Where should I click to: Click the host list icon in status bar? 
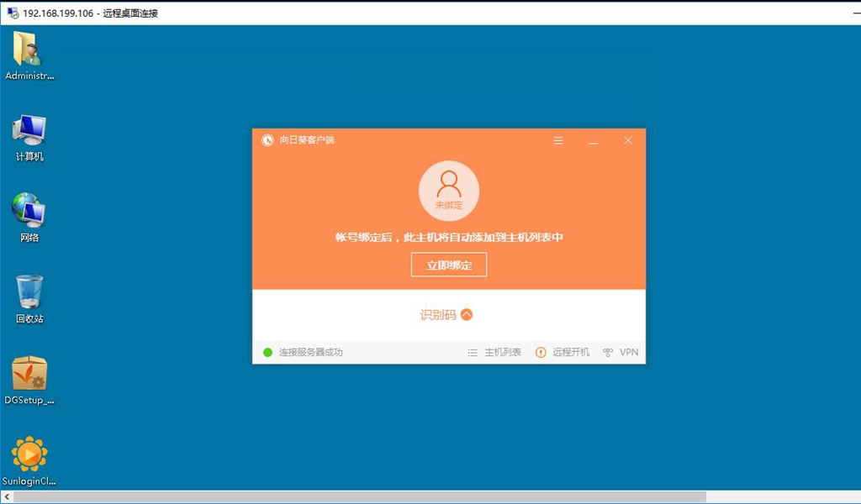[x=473, y=352]
